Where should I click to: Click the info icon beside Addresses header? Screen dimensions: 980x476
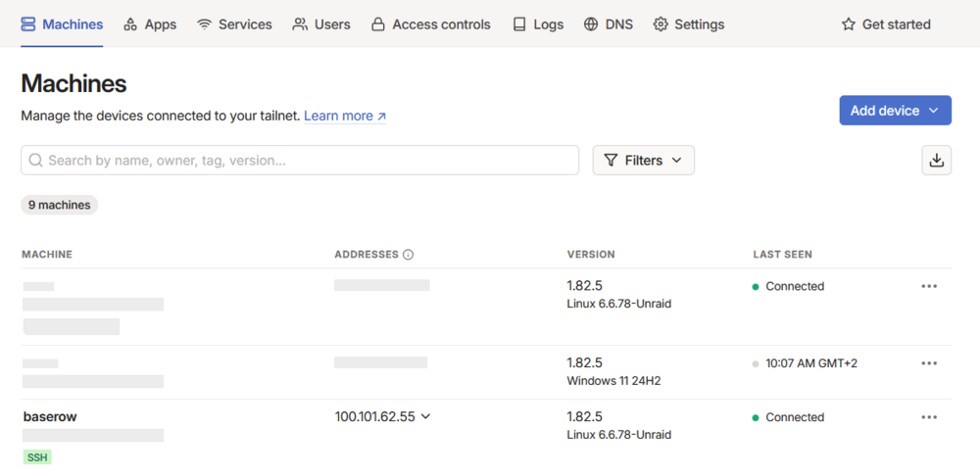(x=408, y=255)
